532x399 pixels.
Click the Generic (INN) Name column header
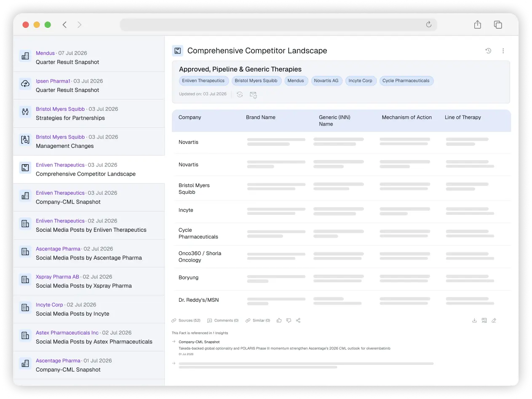tap(335, 121)
